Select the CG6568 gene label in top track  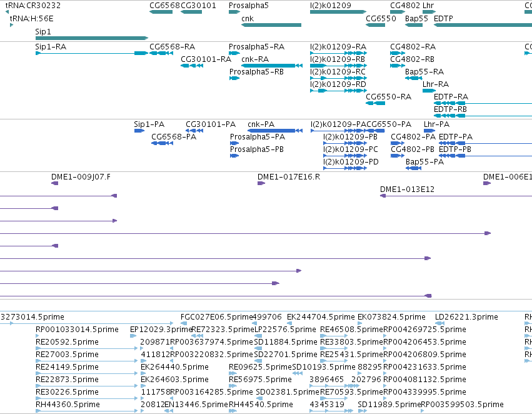click(164, 6)
